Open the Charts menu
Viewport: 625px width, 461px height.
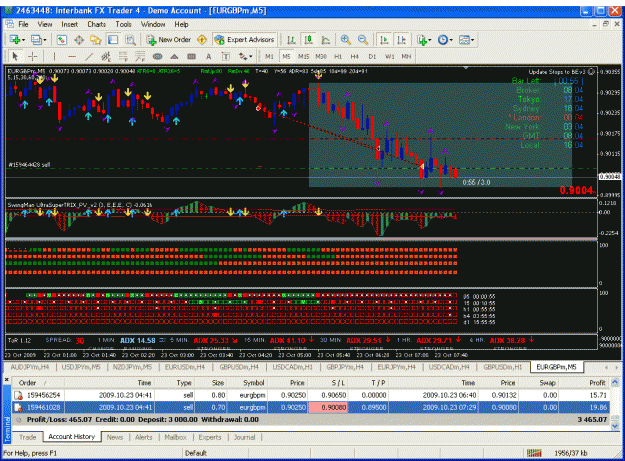coord(96,24)
